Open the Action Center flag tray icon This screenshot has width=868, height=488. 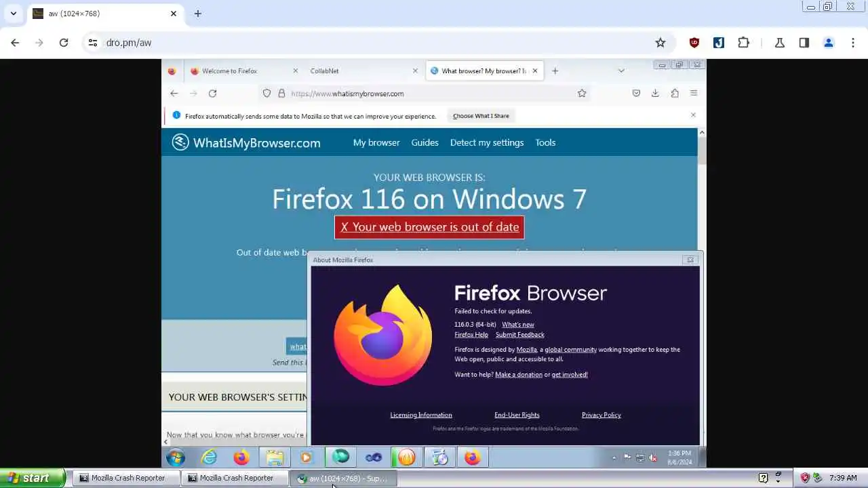point(627,457)
